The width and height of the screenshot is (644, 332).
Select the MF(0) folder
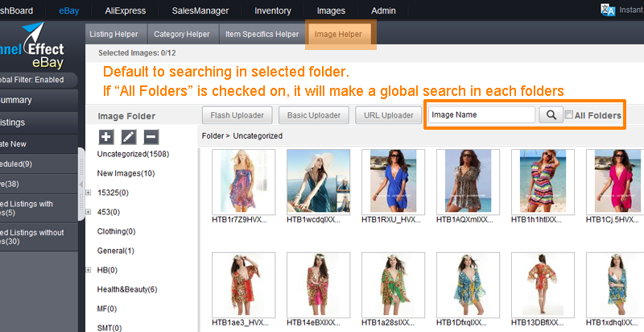[107, 309]
